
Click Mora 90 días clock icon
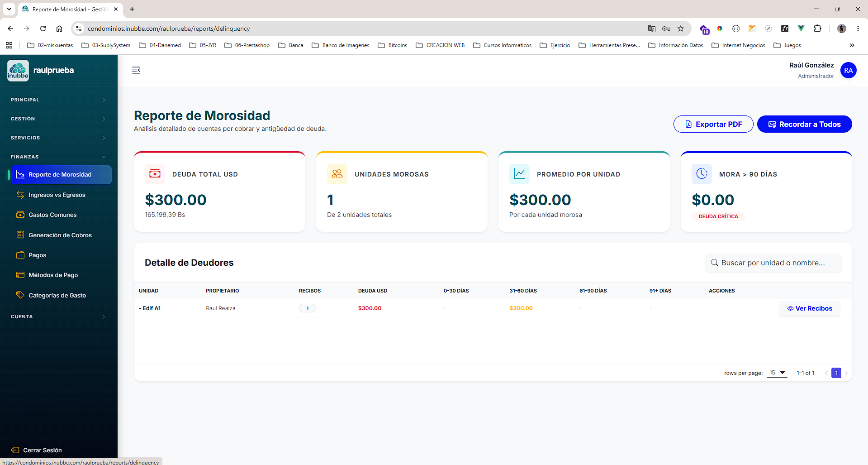coord(702,174)
